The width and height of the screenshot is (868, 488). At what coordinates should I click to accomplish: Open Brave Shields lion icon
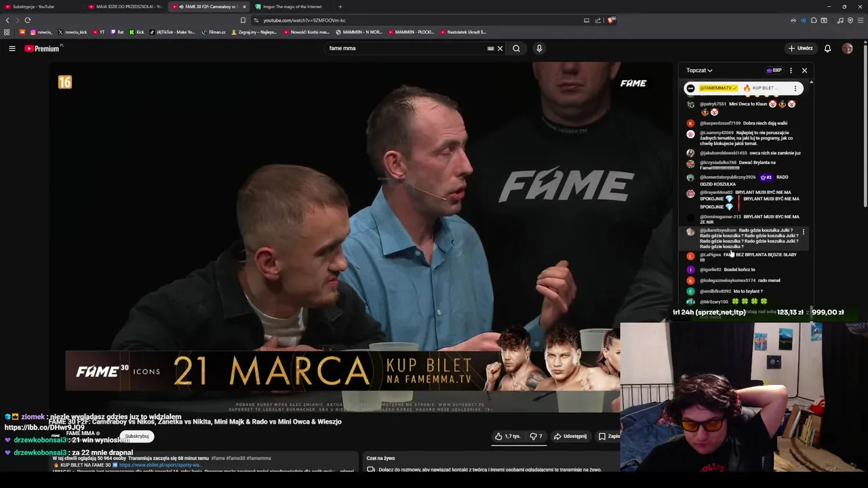(x=611, y=20)
